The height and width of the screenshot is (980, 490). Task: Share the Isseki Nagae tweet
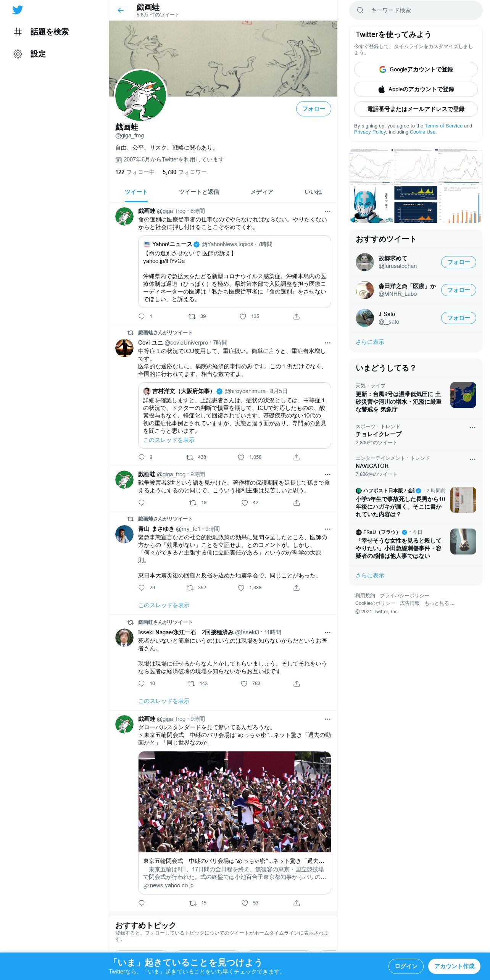pyautogui.click(x=297, y=683)
